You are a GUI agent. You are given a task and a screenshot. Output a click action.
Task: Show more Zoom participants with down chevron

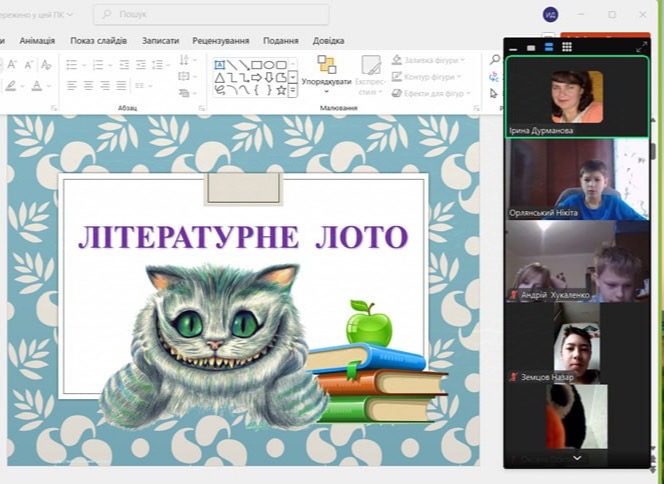[577, 458]
